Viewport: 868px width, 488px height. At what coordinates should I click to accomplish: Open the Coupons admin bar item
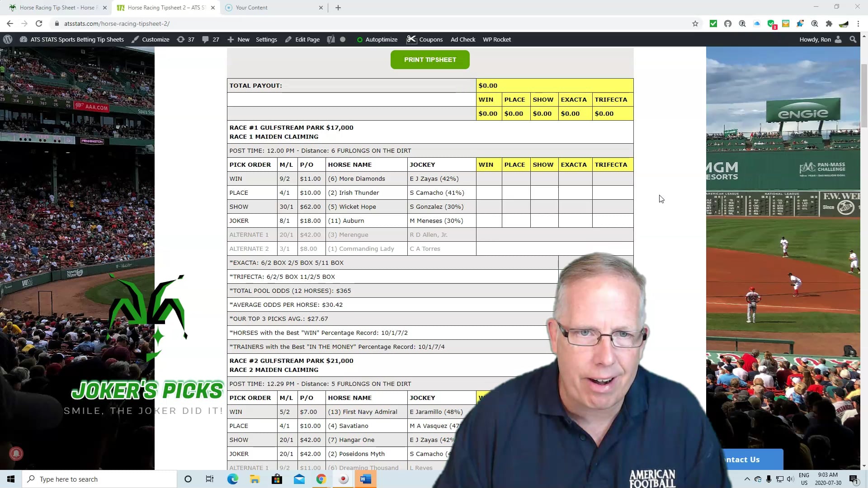(425, 39)
